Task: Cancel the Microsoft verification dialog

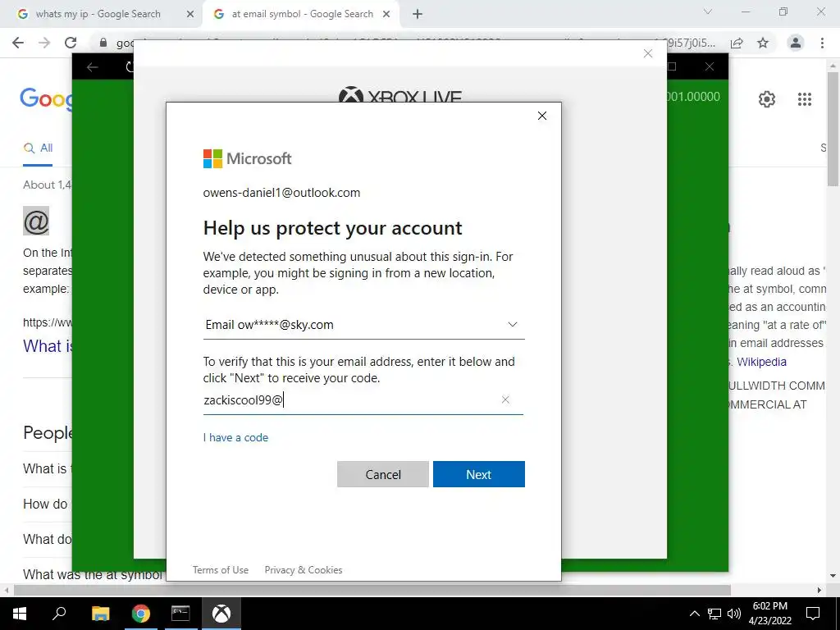Action: pyautogui.click(x=382, y=474)
